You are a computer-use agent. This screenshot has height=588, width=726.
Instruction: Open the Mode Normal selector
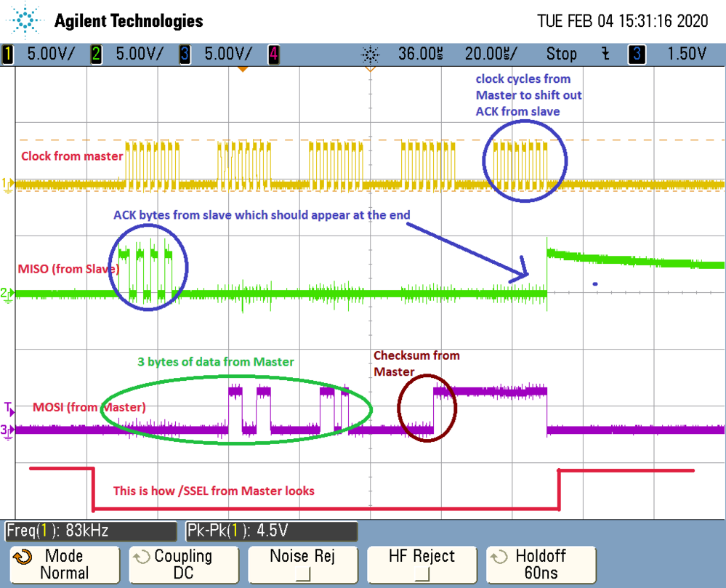coord(64,564)
